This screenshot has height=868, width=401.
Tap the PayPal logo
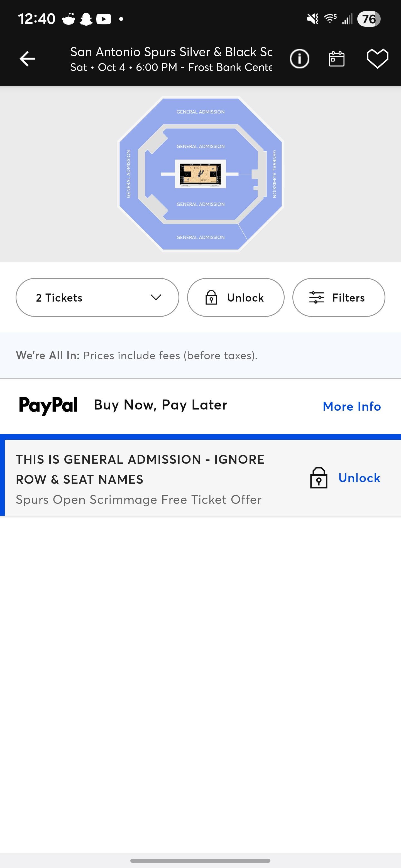[x=48, y=405]
